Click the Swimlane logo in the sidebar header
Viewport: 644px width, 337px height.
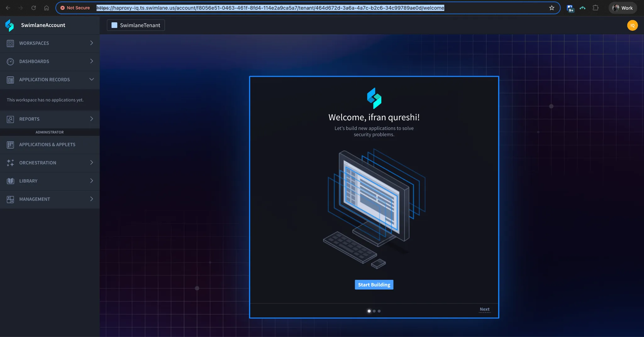click(x=9, y=25)
